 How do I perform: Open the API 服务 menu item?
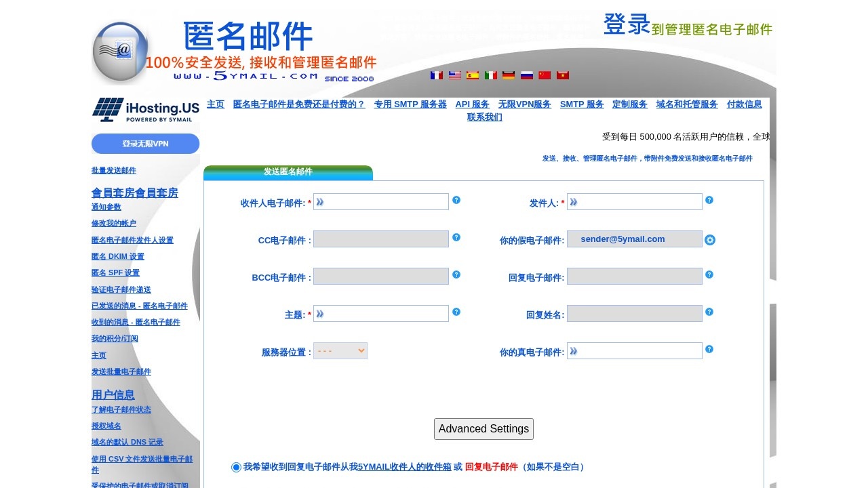472,104
